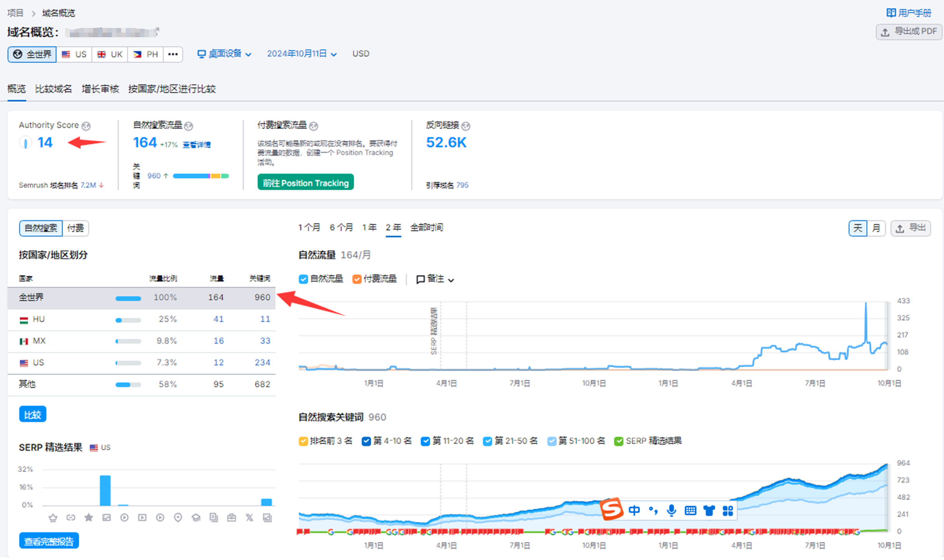Click the 用户手册 book icon
Image resolution: width=944 pixels, height=560 pixels.
coord(891,13)
